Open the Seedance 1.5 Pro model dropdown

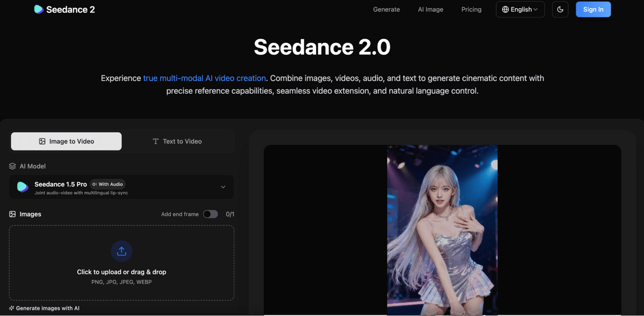click(x=121, y=187)
